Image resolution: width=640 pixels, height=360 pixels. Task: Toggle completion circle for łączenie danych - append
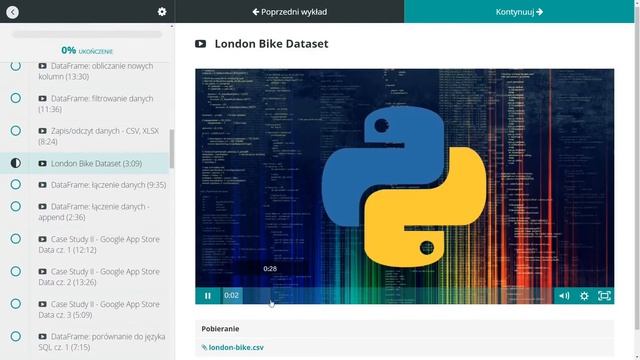16,207
